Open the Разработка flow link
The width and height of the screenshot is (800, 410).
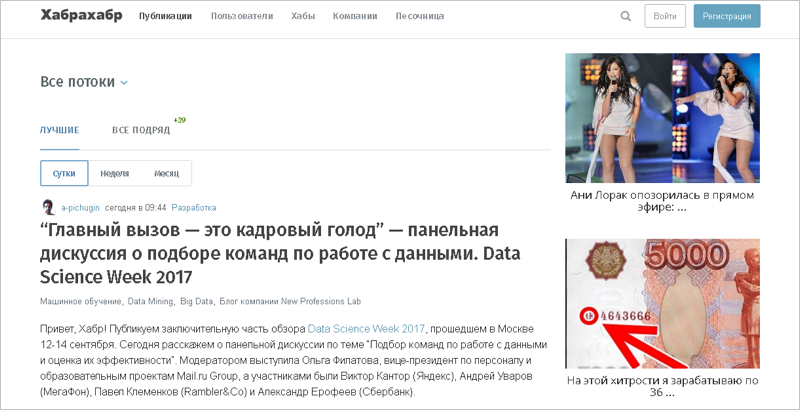tap(194, 208)
